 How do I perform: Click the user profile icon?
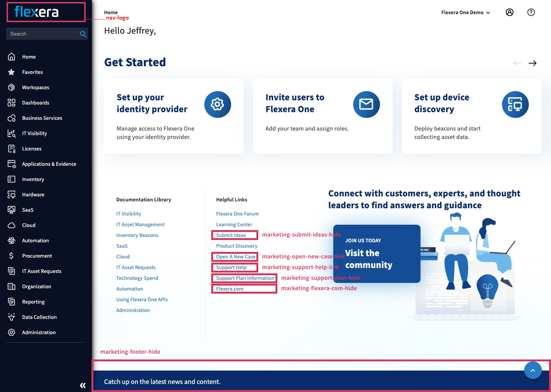coord(510,12)
